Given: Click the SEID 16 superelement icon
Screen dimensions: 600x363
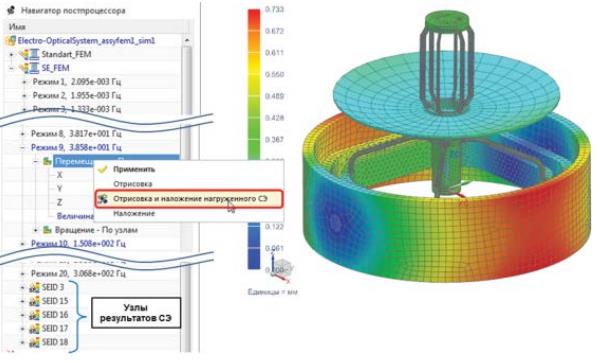Looking at the screenshot, I should click(34, 315).
